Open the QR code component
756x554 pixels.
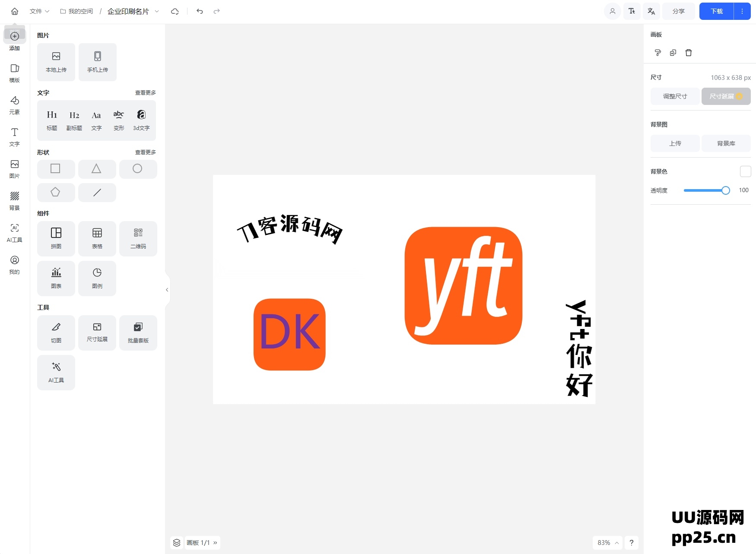tap(138, 238)
